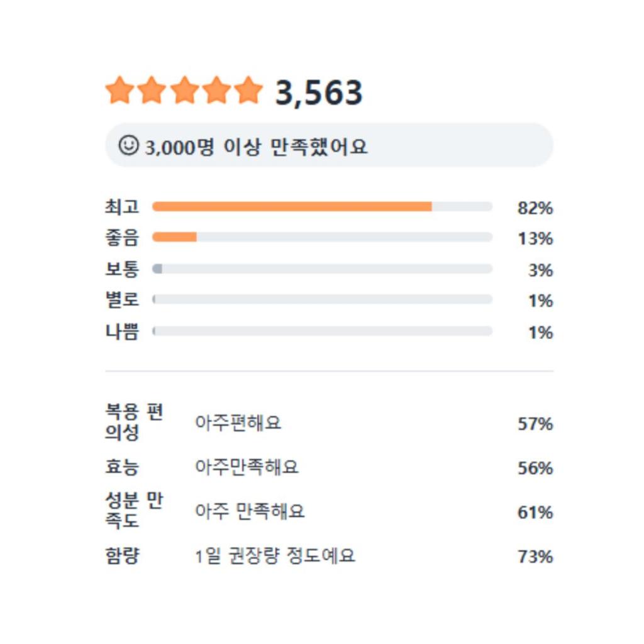
Task: Click the 보통 rating bar
Action: pos(322,269)
